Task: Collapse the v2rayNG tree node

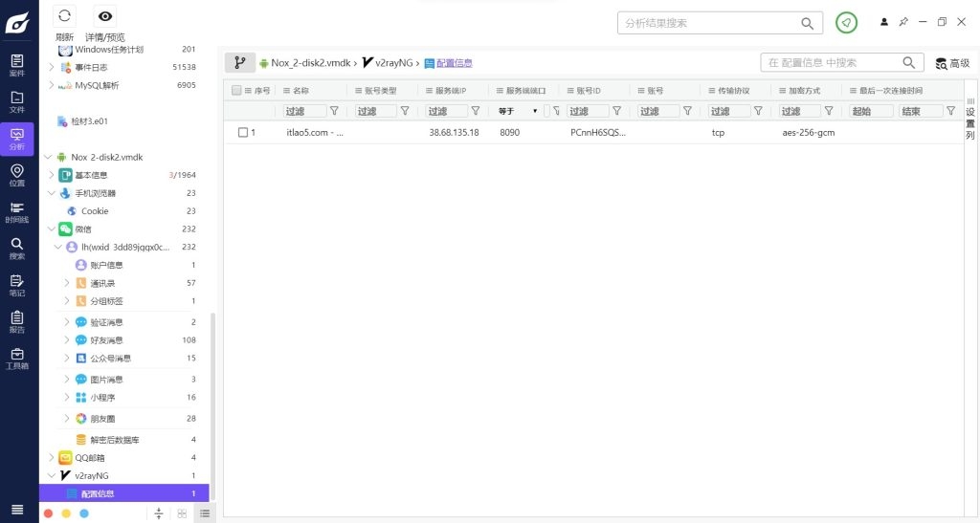Action: (x=50, y=475)
